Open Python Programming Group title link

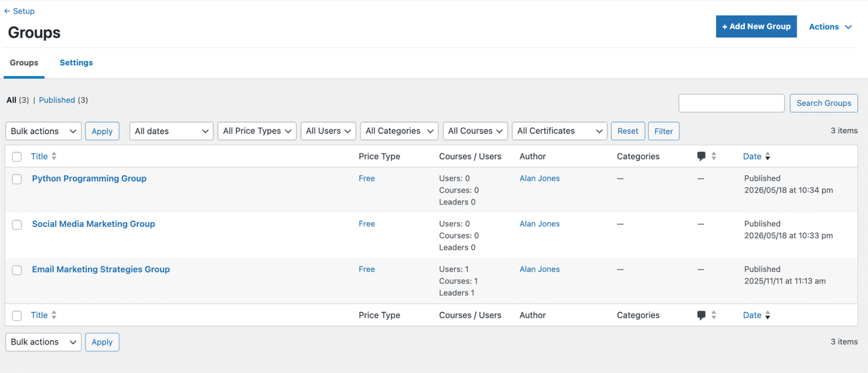(x=89, y=179)
